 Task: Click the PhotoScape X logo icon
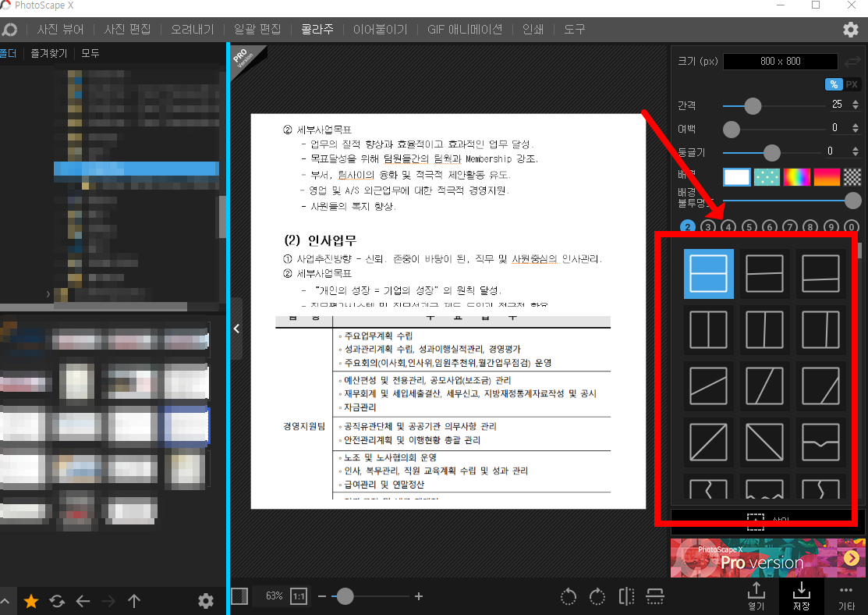pyautogui.click(x=10, y=29)
